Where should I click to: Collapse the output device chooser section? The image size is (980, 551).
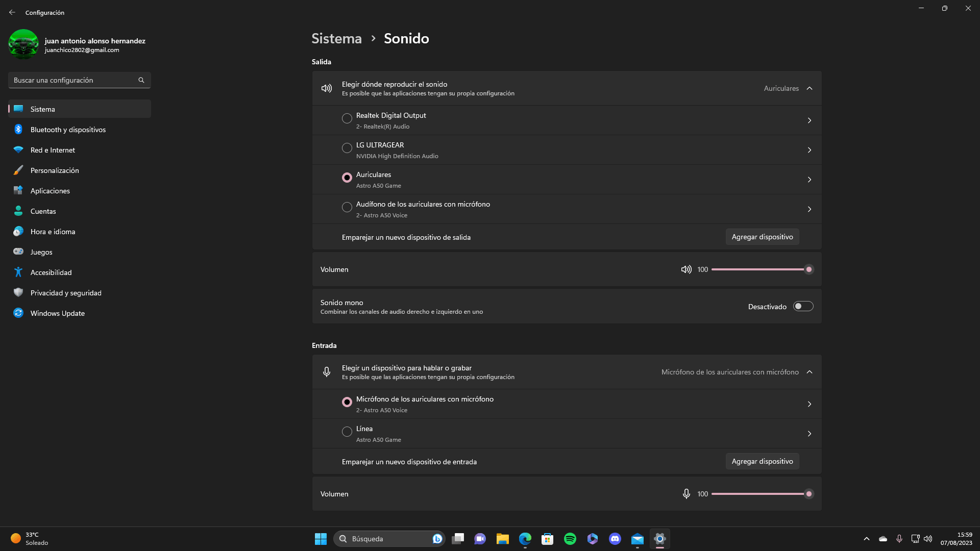[x=810, y=88]
